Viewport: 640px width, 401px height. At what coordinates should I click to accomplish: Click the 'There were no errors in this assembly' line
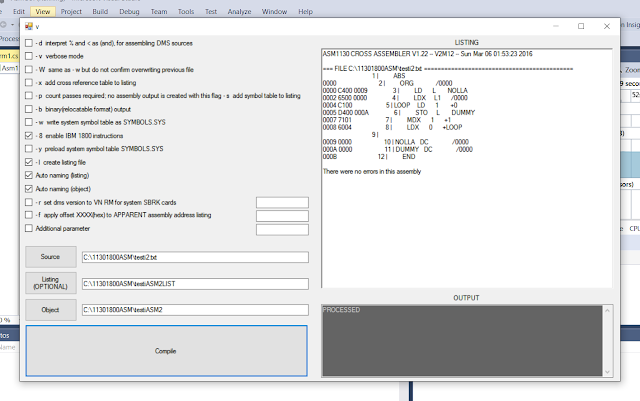click(x=371, y=172)
